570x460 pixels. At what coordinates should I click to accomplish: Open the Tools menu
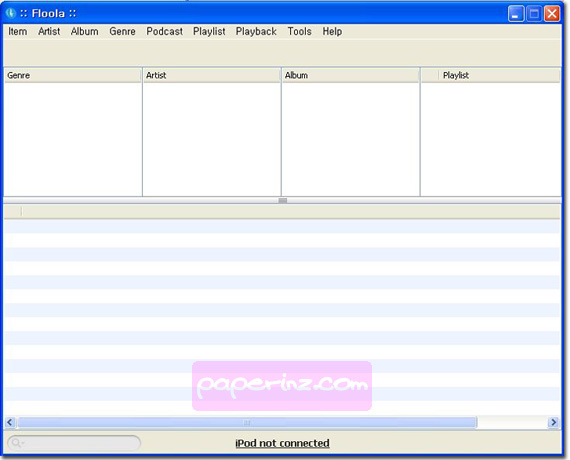[299, 32]
